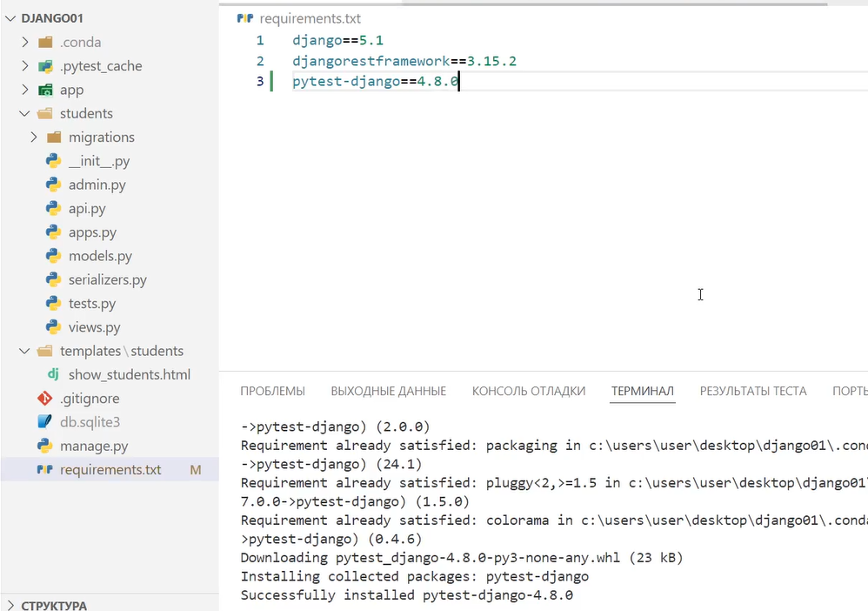This screenshot has height=611, width=868.
Task: Select the requirements.txt editor tab
Action: click(309, 18)
